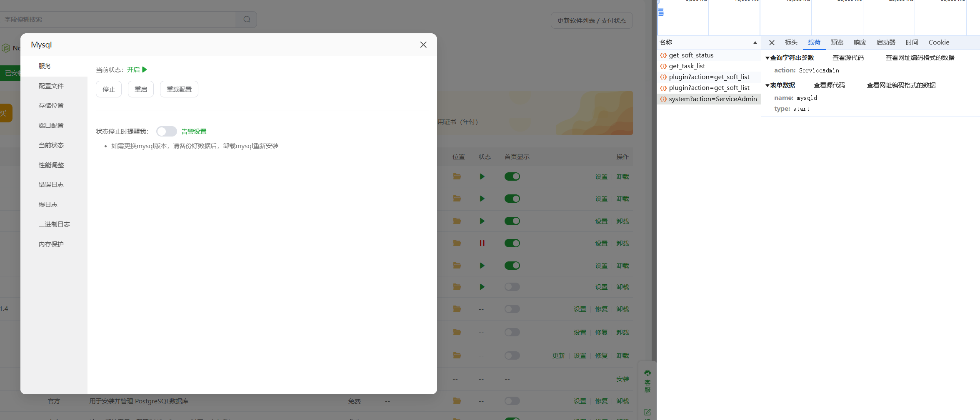
Task: Click 设置 in the PostgreSQL row
Action: [580, 401]
